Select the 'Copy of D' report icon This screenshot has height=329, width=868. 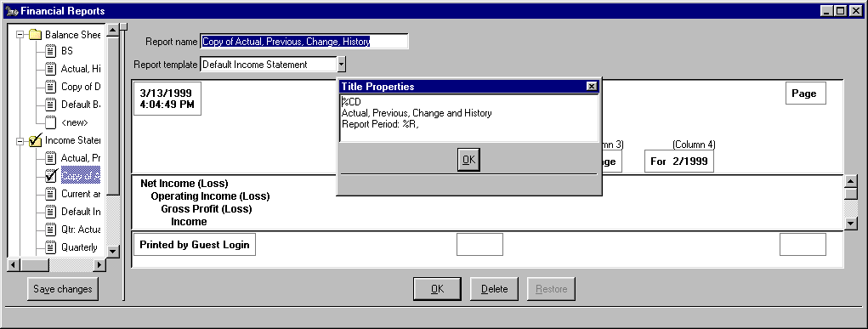[x=51, y=87]
